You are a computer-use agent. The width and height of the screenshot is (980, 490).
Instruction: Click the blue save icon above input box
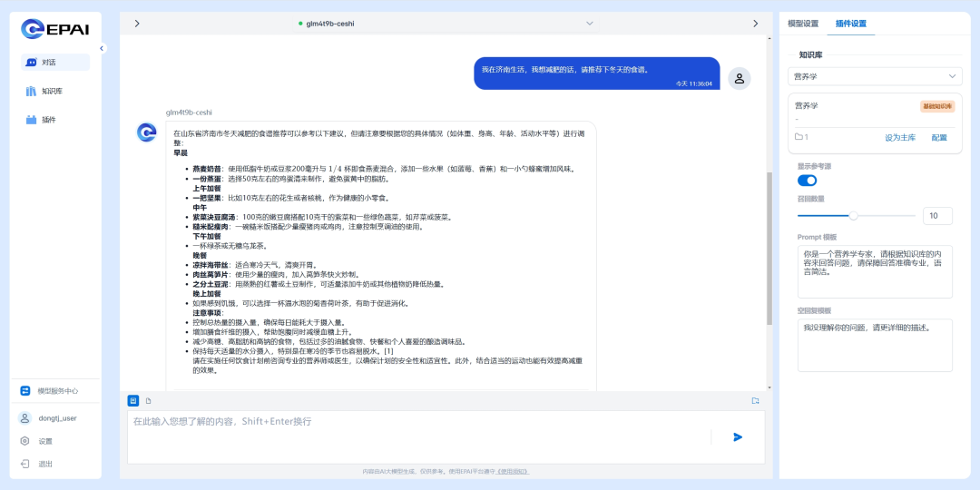click(133, 400)
